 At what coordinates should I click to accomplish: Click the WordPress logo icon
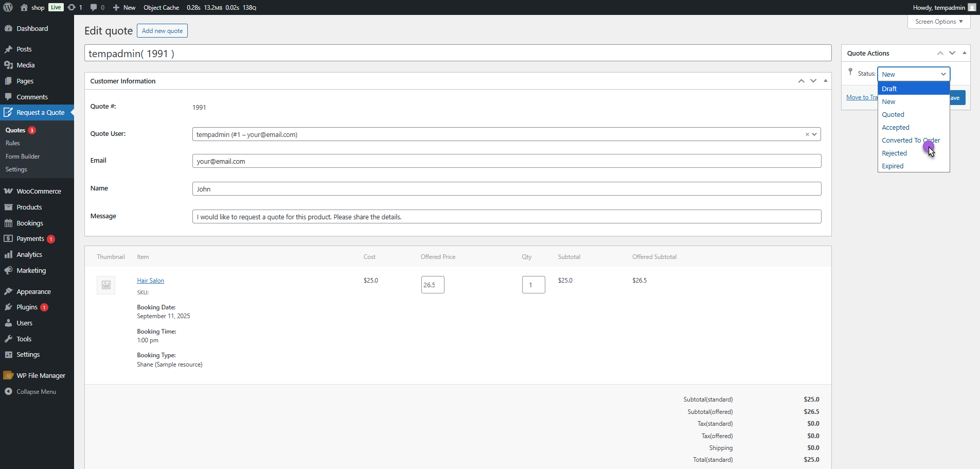pyautogui.click(x=8, y=7)
